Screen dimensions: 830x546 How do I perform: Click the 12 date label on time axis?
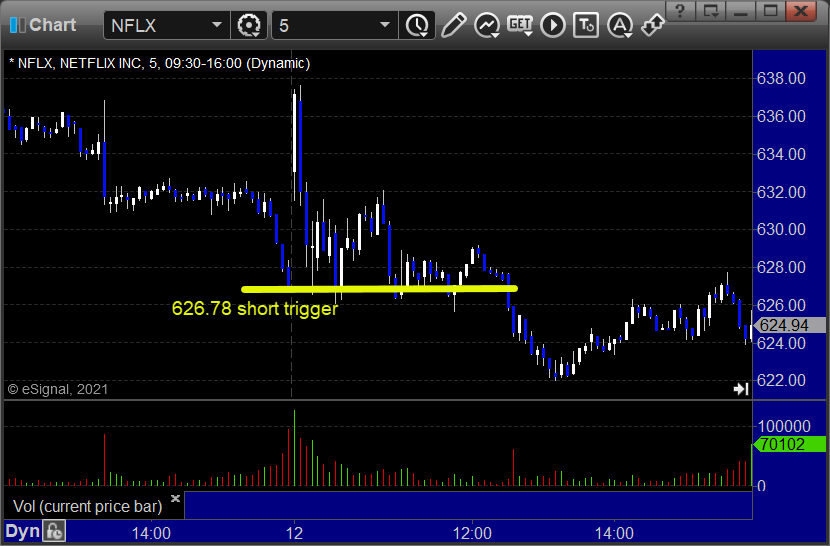294,532
